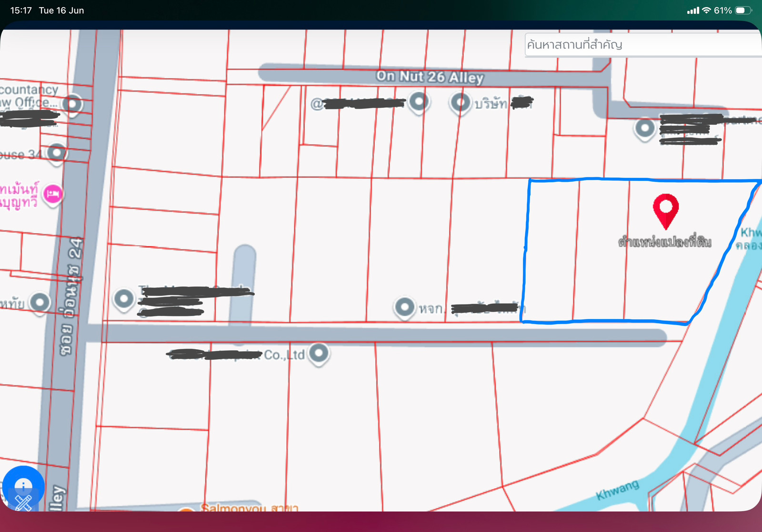The width and height of the screenshot is (762, 532).
Task: Tap the 'Co.,Ltd' place name text
Action: point(284,355)
